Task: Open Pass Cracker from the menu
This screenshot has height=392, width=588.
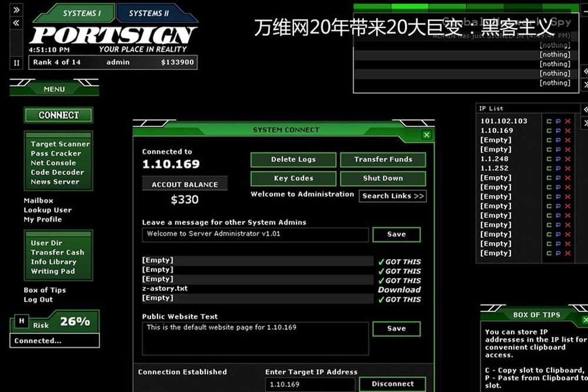Action: (x=56, y=153)
